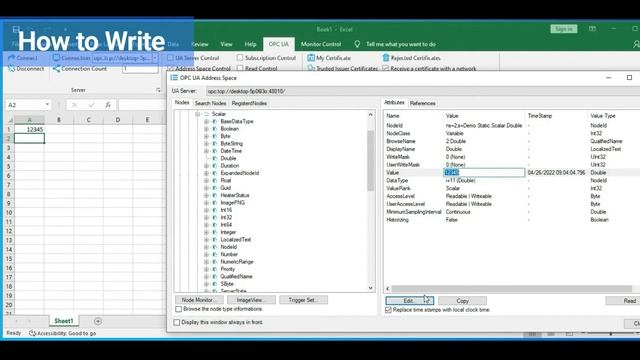Screen dimensions: 640x360
Task: Expand the Boolean tree node
Action: pyautogui.click(x=207, y=129)
